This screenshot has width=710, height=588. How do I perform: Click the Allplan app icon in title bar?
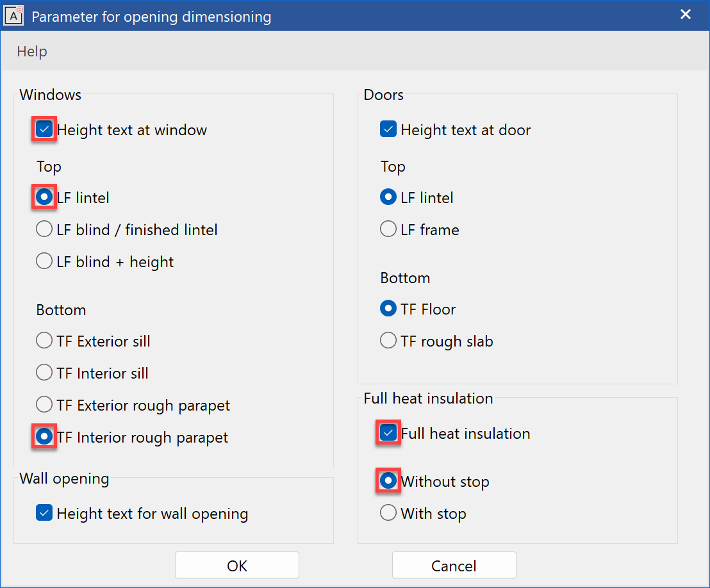(x=14, y=15)
